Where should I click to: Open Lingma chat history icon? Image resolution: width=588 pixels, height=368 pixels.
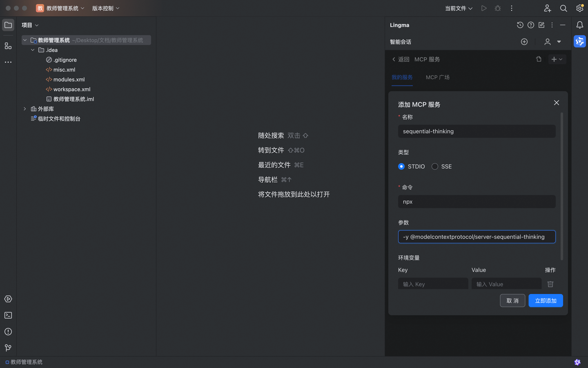(520, 25)
